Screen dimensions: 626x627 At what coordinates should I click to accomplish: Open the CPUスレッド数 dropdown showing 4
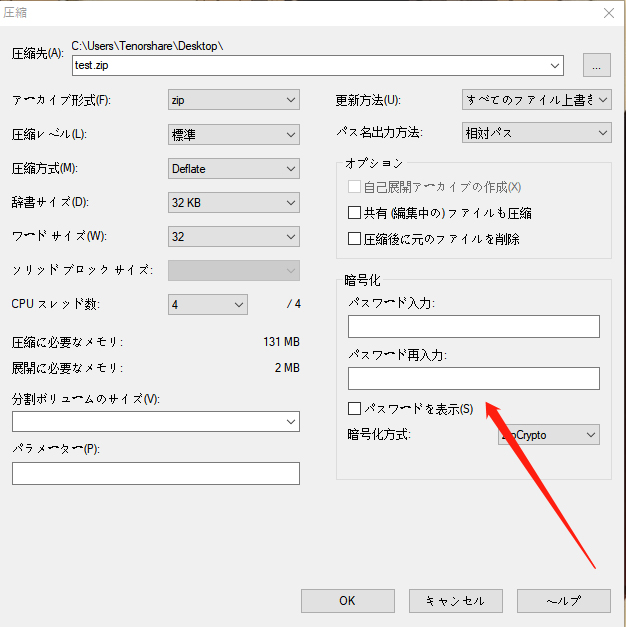(x=208, y=305)
